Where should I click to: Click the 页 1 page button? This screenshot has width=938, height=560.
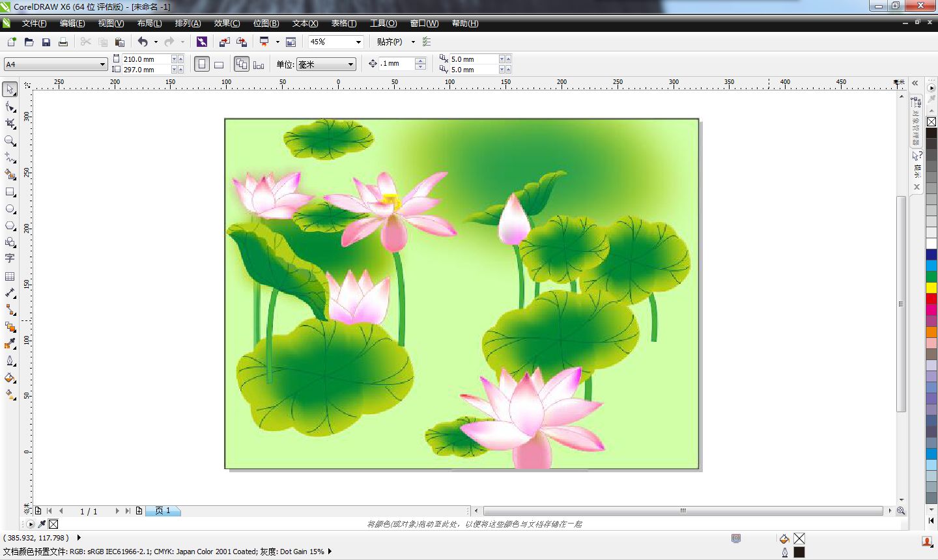coord(163,511)
